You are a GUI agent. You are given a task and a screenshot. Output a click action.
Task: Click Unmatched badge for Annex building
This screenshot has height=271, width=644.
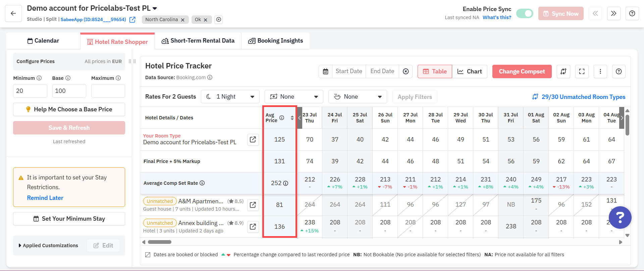click(160, 223)
